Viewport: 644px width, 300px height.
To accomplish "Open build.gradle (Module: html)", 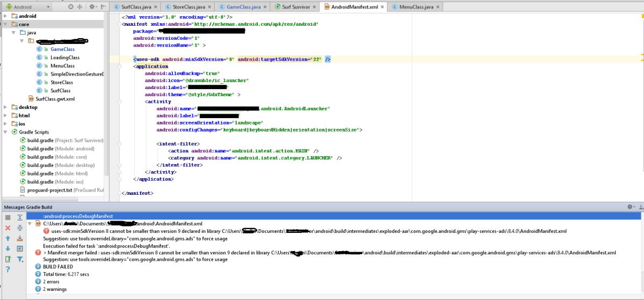I will tap(54, 173).
